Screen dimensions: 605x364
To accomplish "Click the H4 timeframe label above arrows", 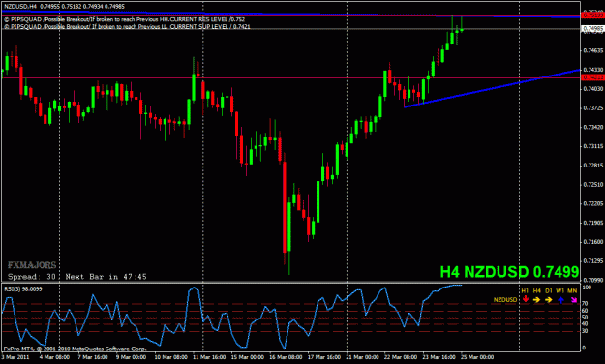I will 536,290.
